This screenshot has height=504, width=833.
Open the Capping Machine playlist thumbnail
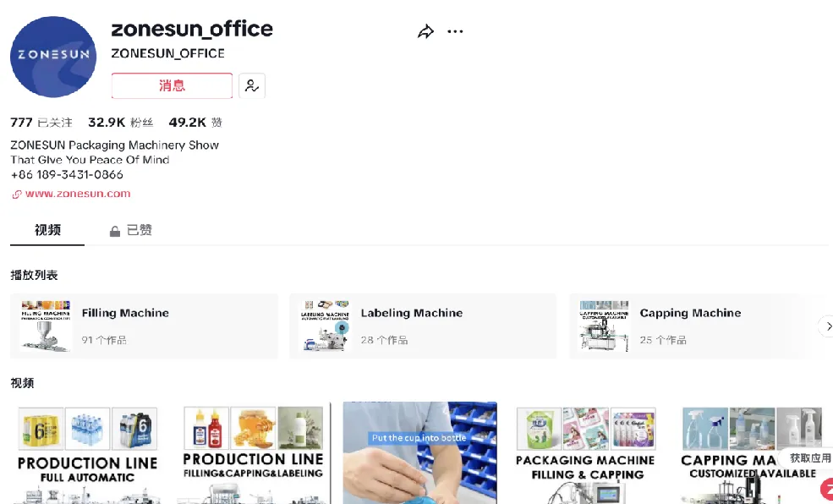click(x=604, y=326)
